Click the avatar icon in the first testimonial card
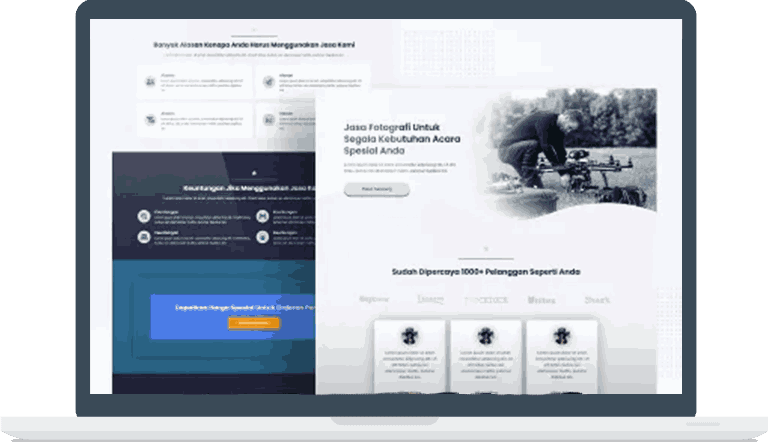Screen dimensions: 768x442 [409, 335]
